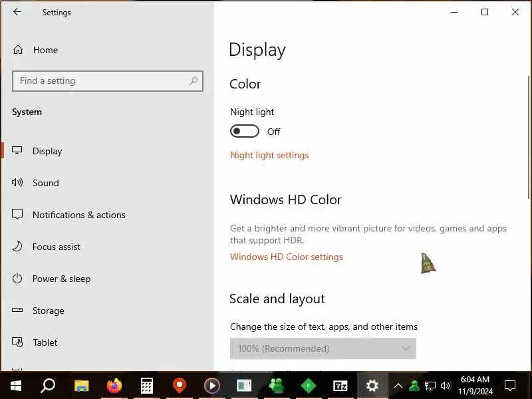This screenshot has width=532, height=399.
Task: Click the Sound speaker icon in sidebar
Action: (x=17, y=182)
